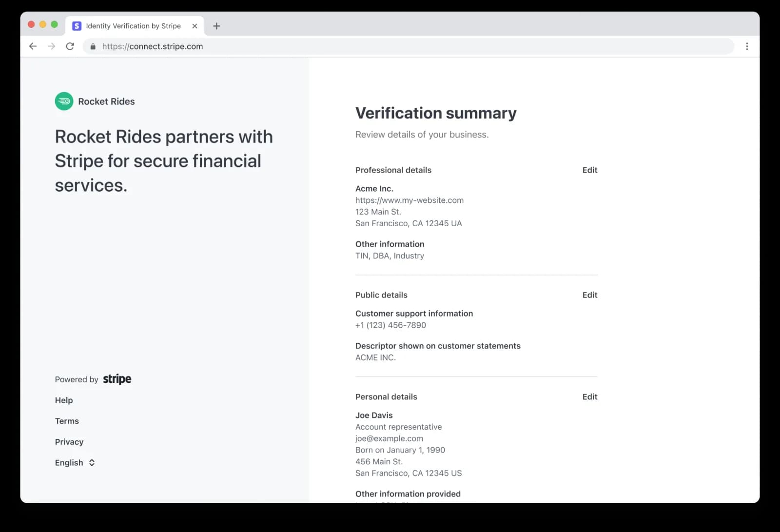Click the ACME INC. statement descriptor

click(375, 357)
